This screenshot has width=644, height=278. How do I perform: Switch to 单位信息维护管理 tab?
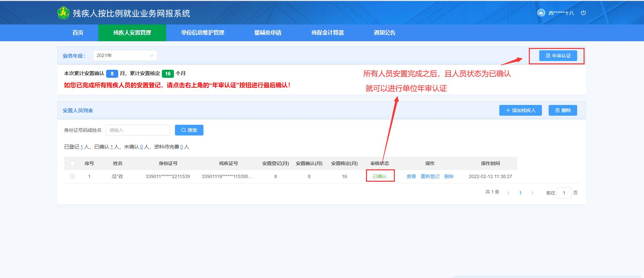coord(202,33)
